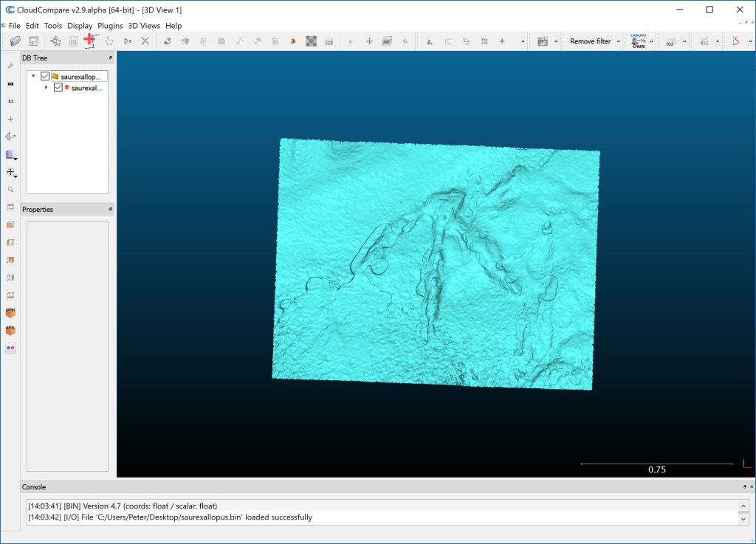Apply the SOR noise filter
This screenshot has width=756, height=544.
pyautogui.click(x=330, y=41)
